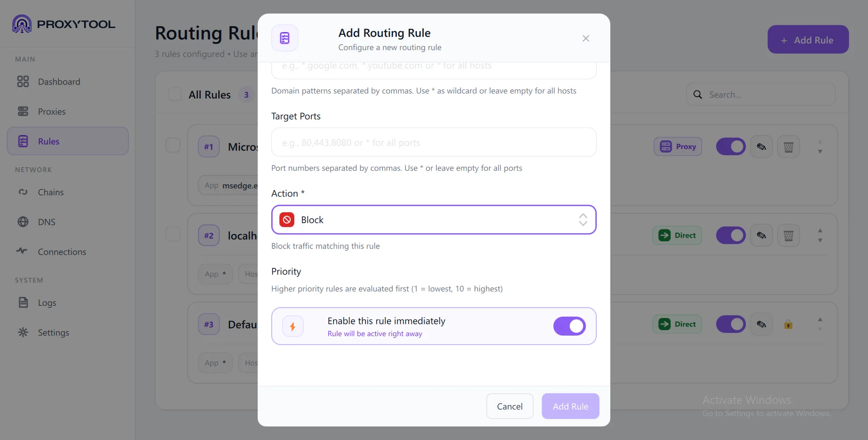
Task: Click the App msedge tag in rule #1
Action: tap(228, 185)
